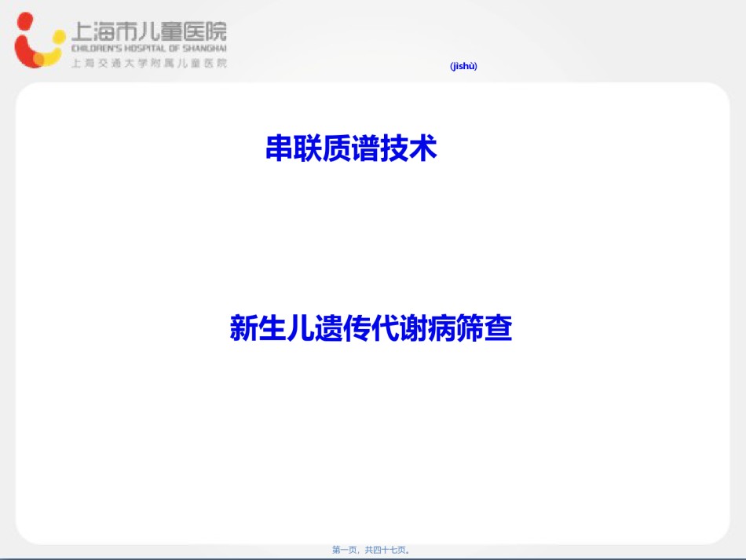The image size is (746, 560).
Task: Click the pinyin annotation (jìshù)
Action: coord(463,66)
